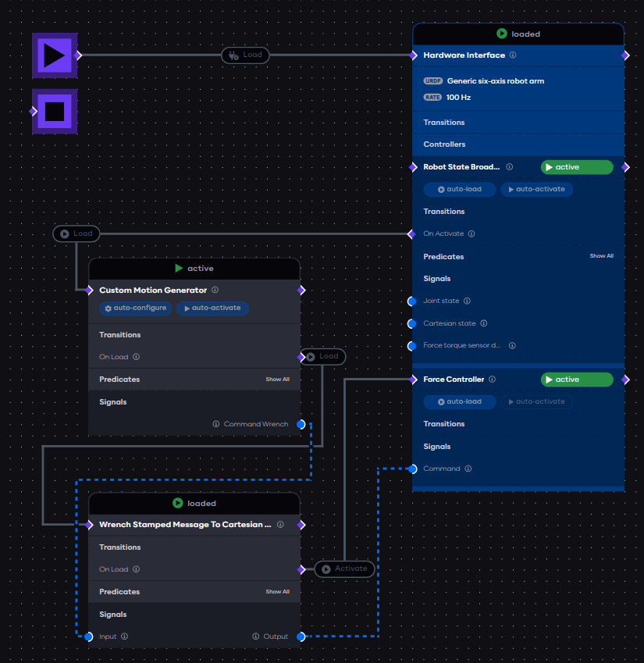Click info icon next to Joint state

[467, 301]
